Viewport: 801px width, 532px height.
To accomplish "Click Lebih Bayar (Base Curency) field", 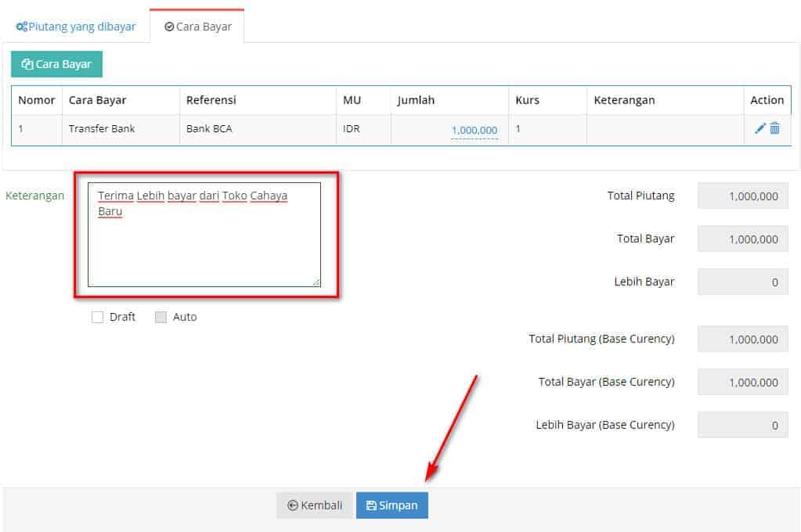I will coord(743,425).
